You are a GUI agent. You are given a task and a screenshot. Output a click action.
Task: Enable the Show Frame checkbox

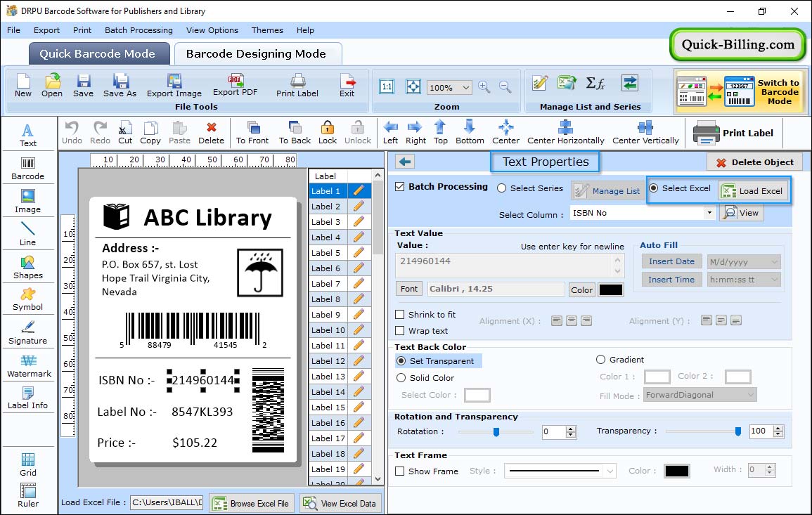coord(400,471)
